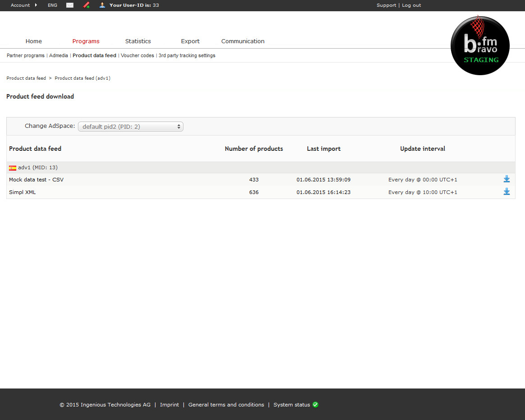Select the adv1 (MID: 13) group row
Image resolution: width=525 pixels, height=420 pixels.
(261, 167)
